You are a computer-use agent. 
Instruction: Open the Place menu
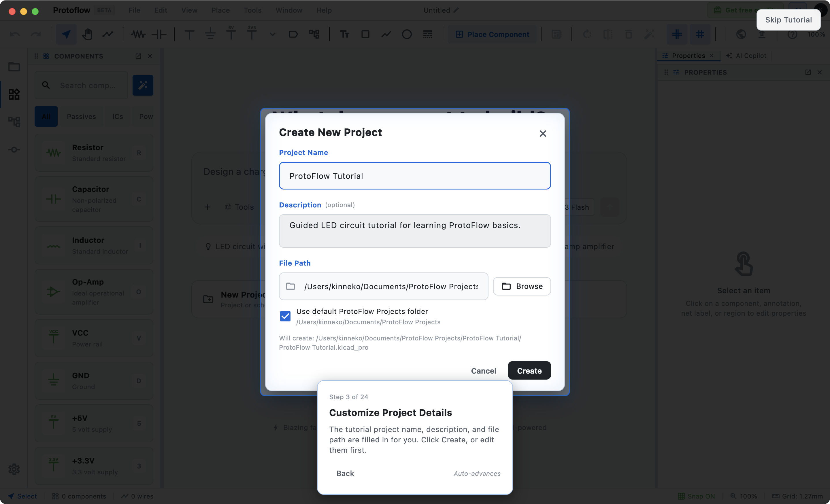click(x=220, y=10)
